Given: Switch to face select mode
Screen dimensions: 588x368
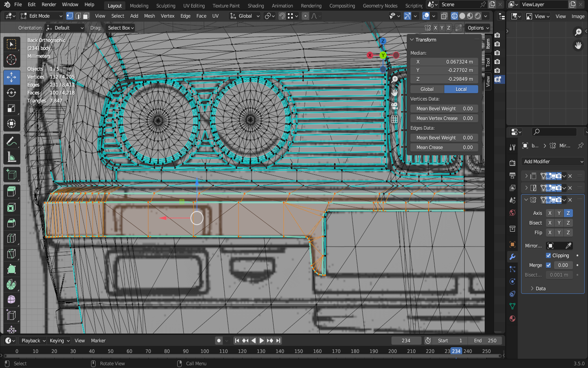Looking at the screenshot, I should pyautogui.click(x=86, y=16).
